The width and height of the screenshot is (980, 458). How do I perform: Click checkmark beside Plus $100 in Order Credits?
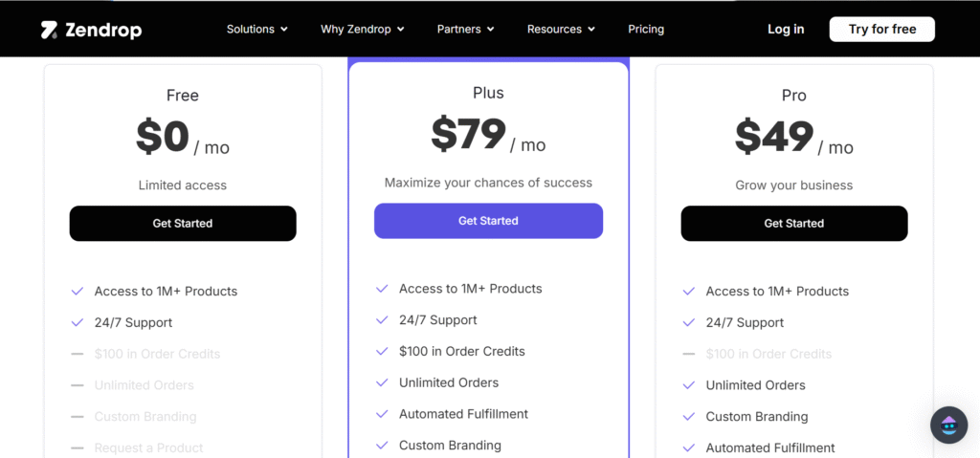tap(382, 351)
